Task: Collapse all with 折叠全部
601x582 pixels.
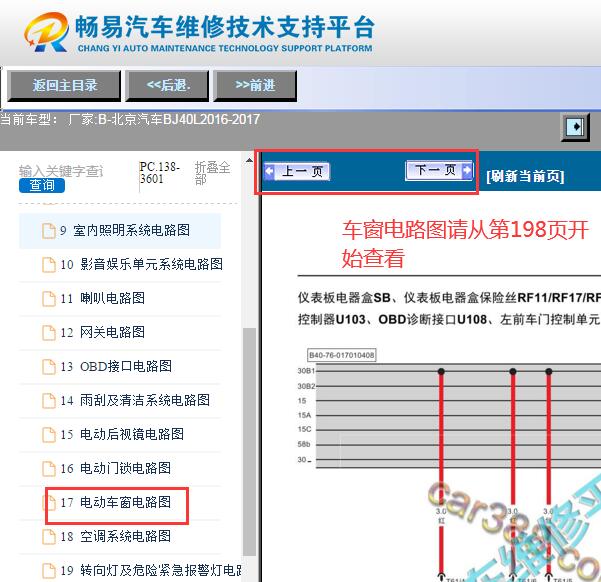Action: (x=212, y=173)
